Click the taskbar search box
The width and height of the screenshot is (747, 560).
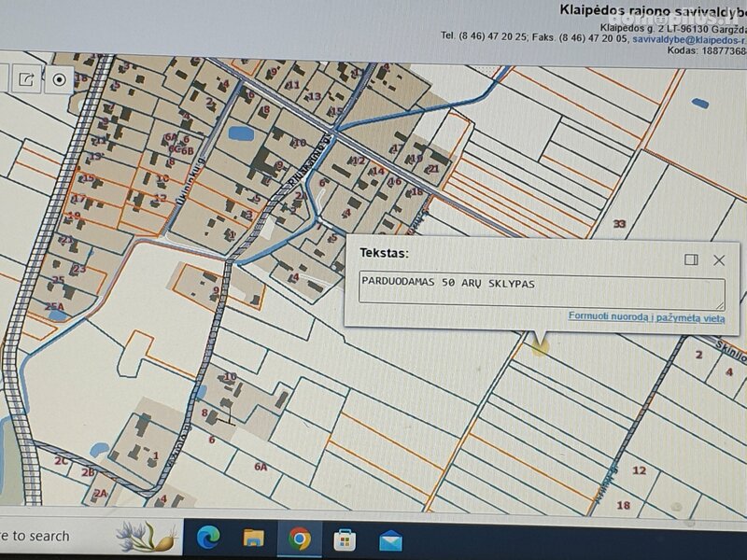91,536
